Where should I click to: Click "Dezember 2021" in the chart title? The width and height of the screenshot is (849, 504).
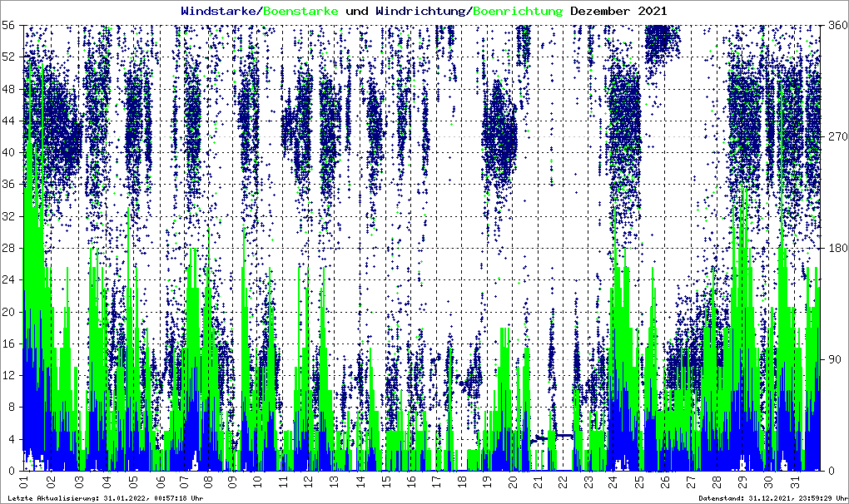pyautogui.click(x=618, y=11)
